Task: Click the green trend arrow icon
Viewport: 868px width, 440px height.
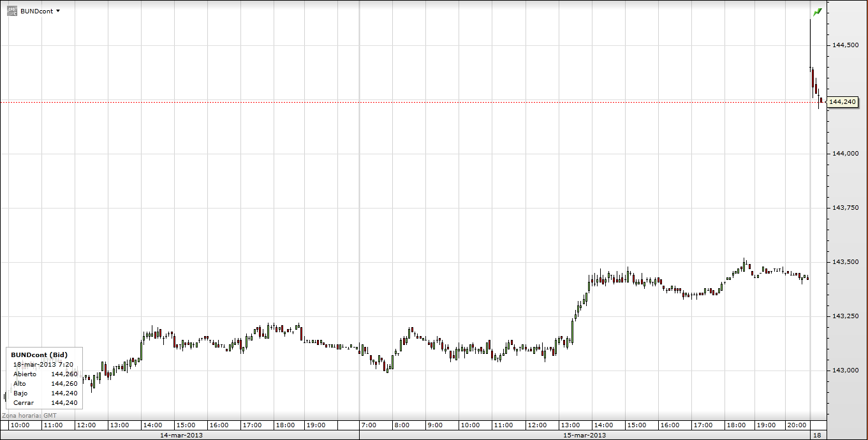Action: click(x=818, y=12)
